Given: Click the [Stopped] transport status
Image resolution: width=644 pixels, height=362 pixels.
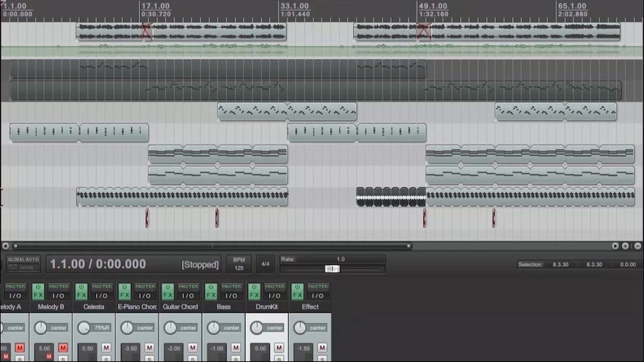Looking at the screenshot, I should [x=200, y=265].
